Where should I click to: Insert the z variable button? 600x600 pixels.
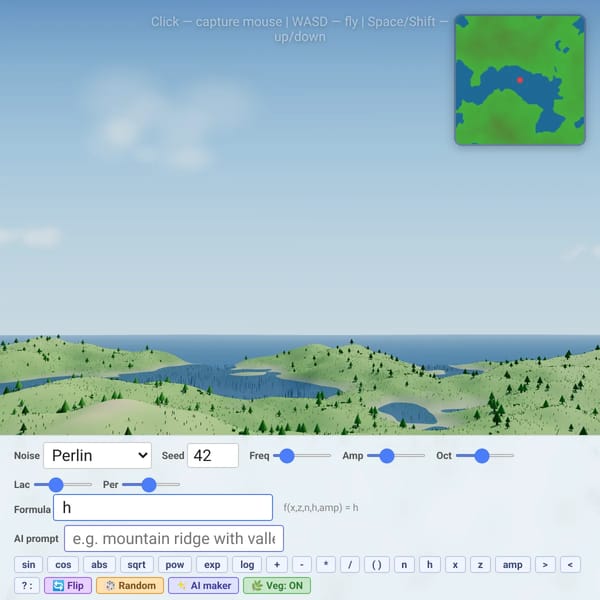tap(480, 564)
